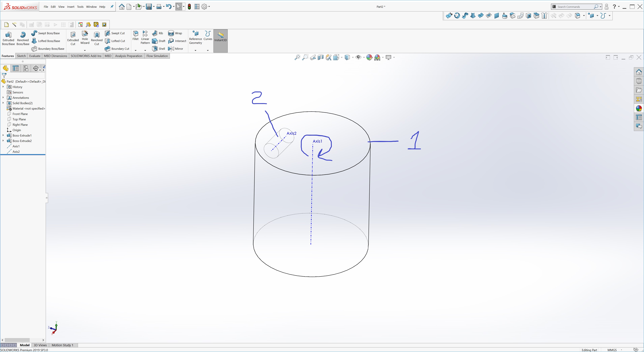Toggle the menu bar pin
Screen dimensions: 644x352
[x=112, y=7]
